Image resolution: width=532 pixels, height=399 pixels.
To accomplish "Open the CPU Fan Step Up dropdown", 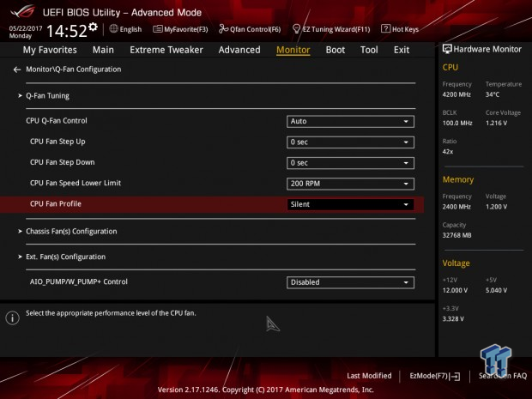I will pyautogui.click(x=350, y=142).
